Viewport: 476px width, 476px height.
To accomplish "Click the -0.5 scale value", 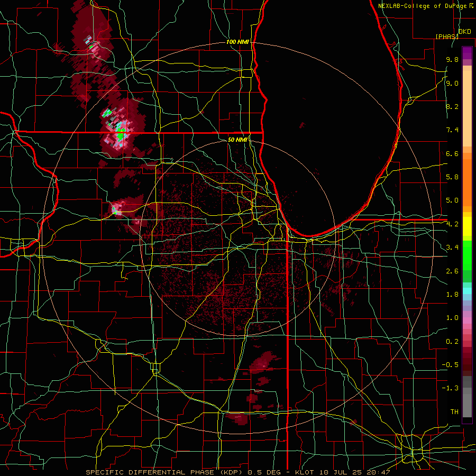I will click(x=450, y=365).
